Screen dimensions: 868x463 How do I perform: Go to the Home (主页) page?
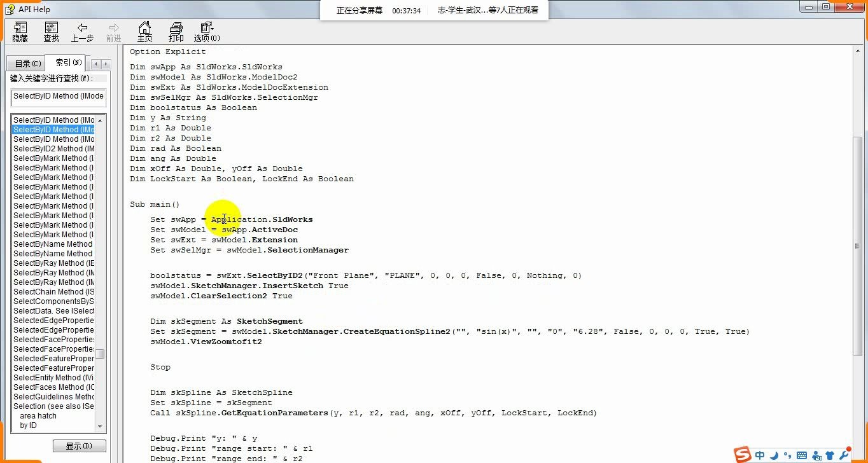(x=145, y=32)
